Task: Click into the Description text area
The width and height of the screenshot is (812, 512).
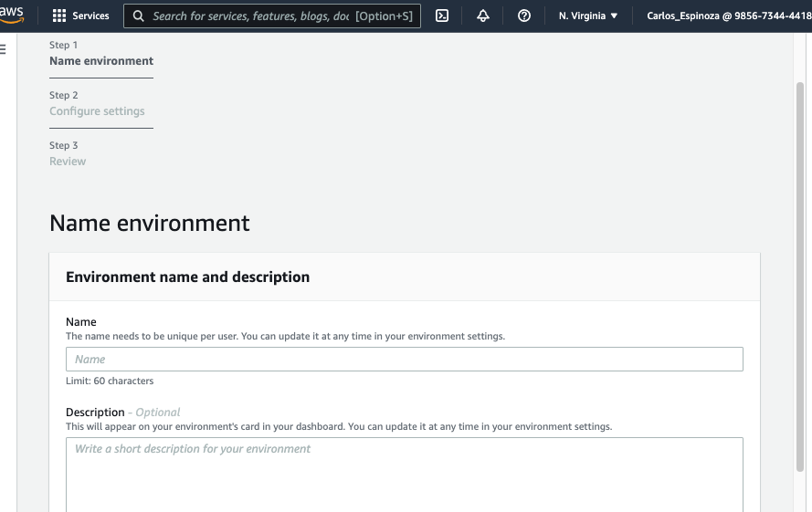Action: tap(405, 475)
